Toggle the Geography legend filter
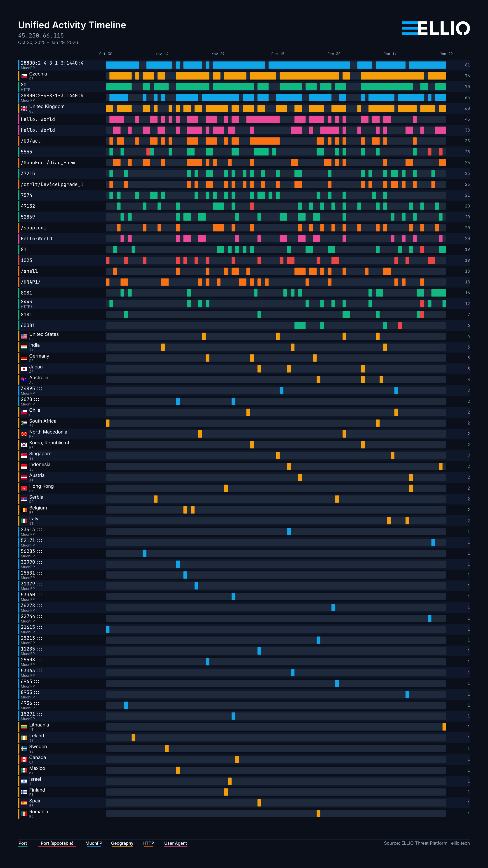 click(122, 843)
